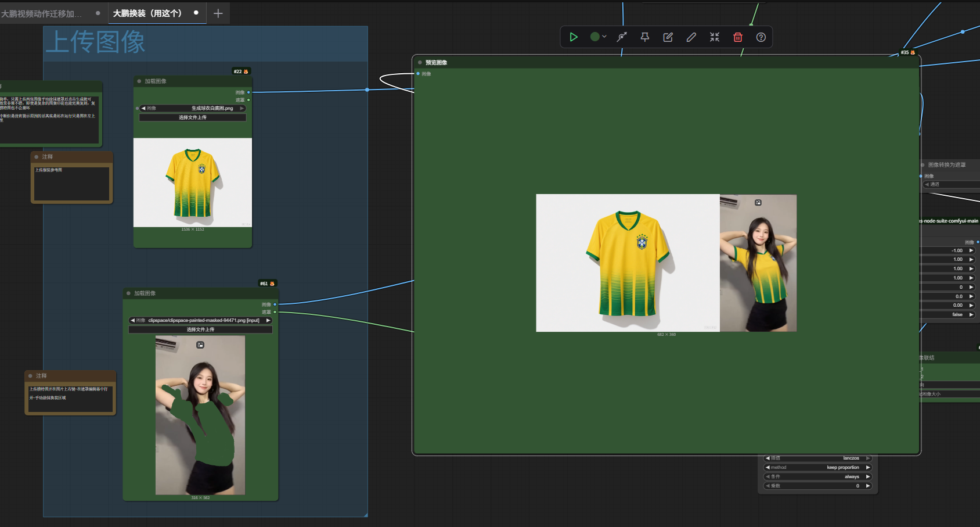Screen dimensions: 980x527
Task: Select previous file with left arrow on clipspace-painted-masked field
Action: click(132, 320)
